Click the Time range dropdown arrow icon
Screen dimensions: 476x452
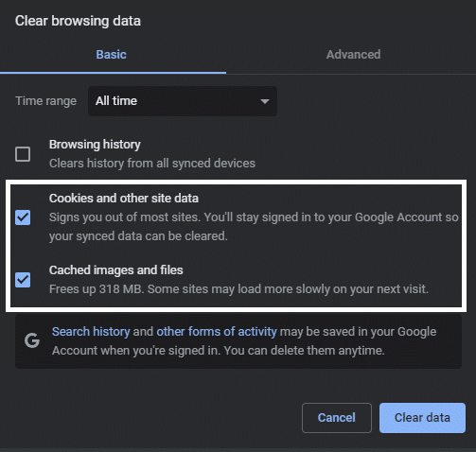coord(265,101)
